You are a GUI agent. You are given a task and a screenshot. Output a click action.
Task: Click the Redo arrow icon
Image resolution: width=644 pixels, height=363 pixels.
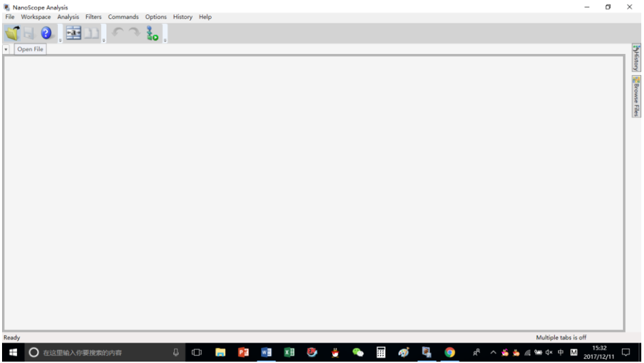134,33
